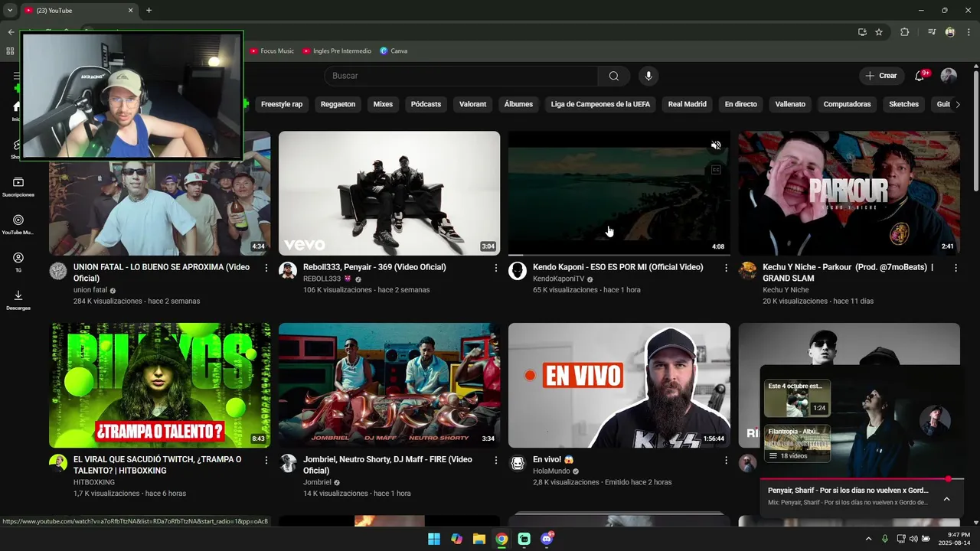Open the notifications bell showing 9+

920,76
